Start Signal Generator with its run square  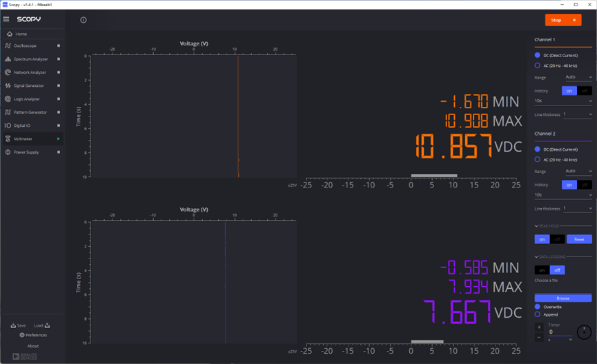tap(59, 85)
